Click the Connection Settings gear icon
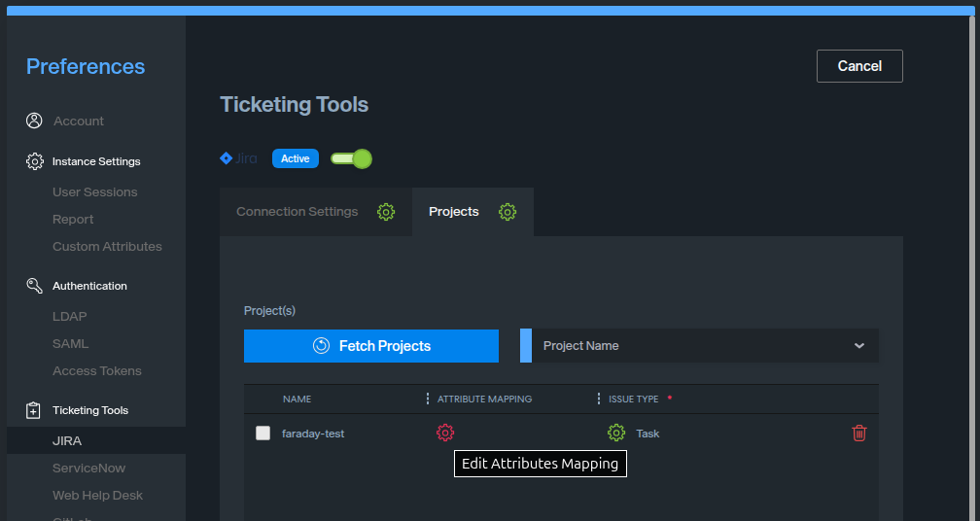Image resolution: width=980 pixels, height=521 pixels. coord(386,212)
